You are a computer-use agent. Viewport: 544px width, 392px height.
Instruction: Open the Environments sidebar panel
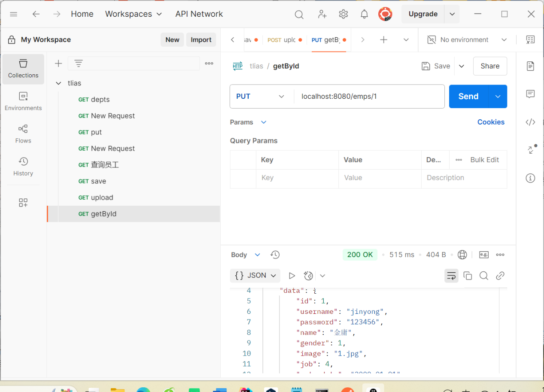(x=23, y=101)
